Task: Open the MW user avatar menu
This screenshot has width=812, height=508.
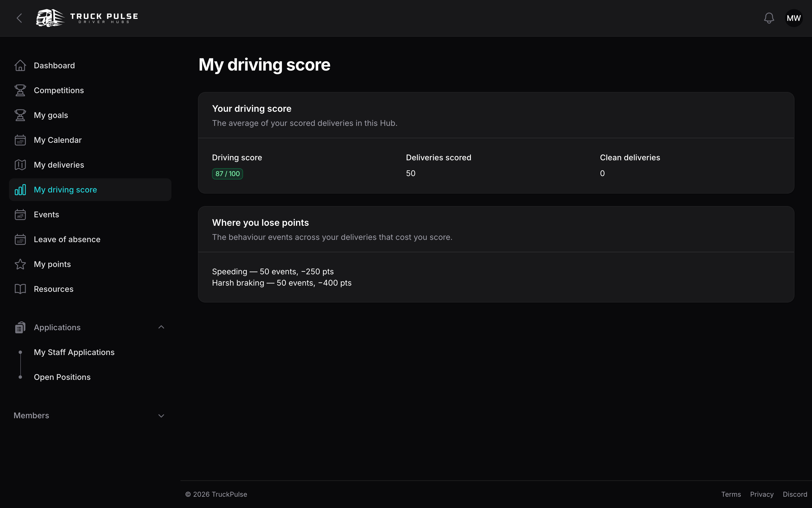Action: 794,18
